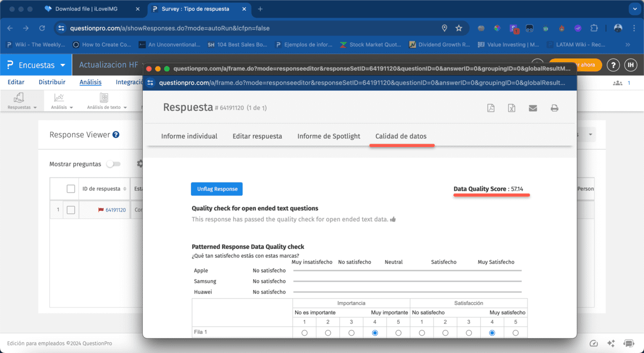Export response as PDF icon
The height and width of the screenshot is (353, 644).
pos(491,108)
